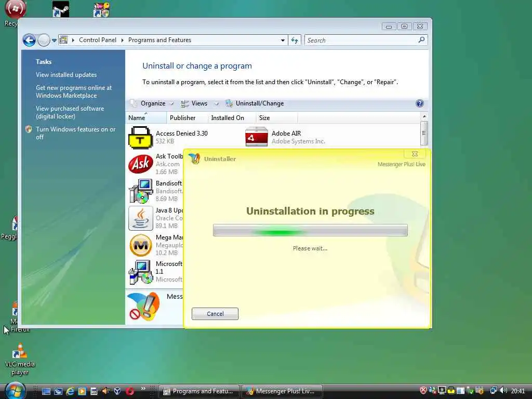Open Turn Windows features on or off

75,133
